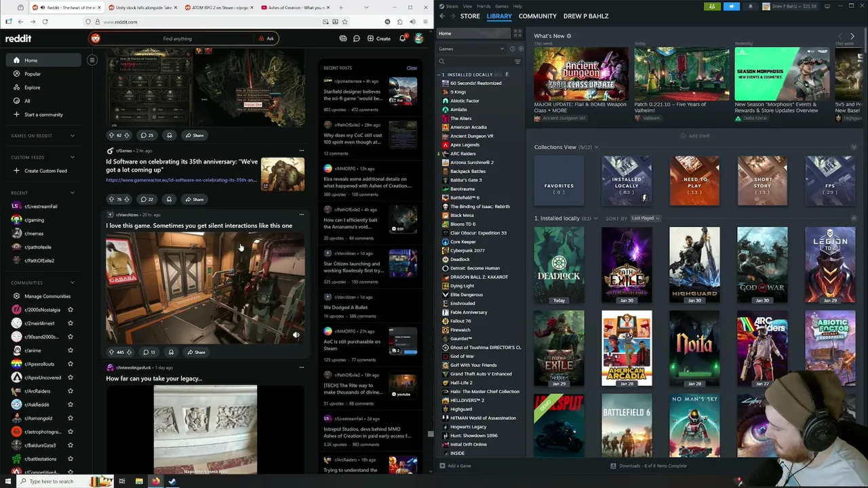Favorite r/BaldursGate3 with star
868x488 pixels.
[x=70, y=445]
